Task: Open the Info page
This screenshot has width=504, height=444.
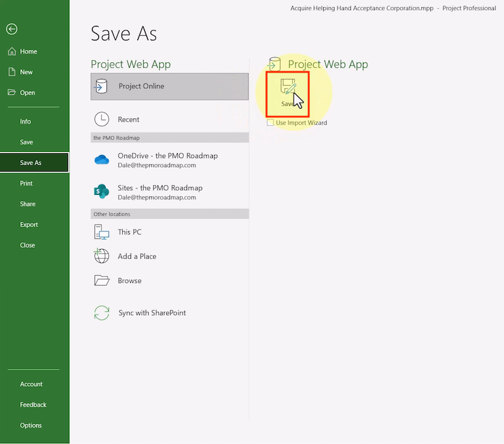Action: (25, 122)
